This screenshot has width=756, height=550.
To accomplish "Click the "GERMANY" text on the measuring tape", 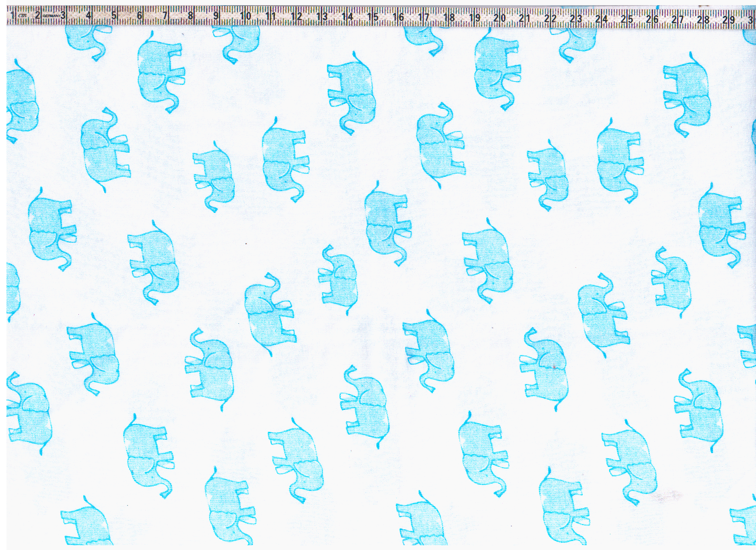I will 51,16.
